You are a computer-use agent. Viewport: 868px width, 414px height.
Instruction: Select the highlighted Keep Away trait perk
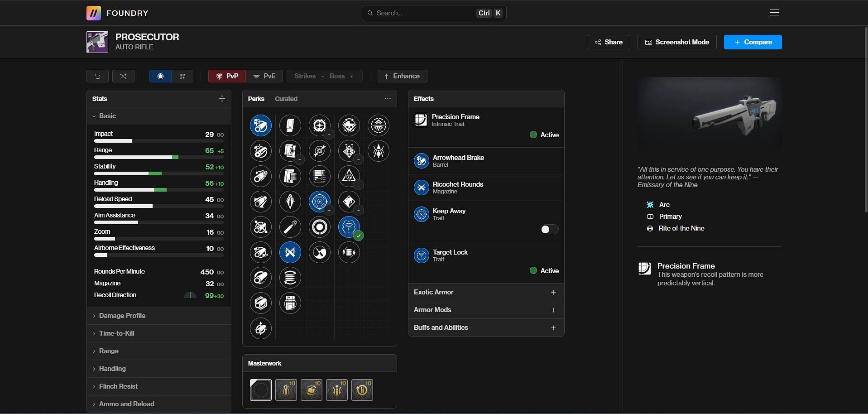tap(320, 202)
